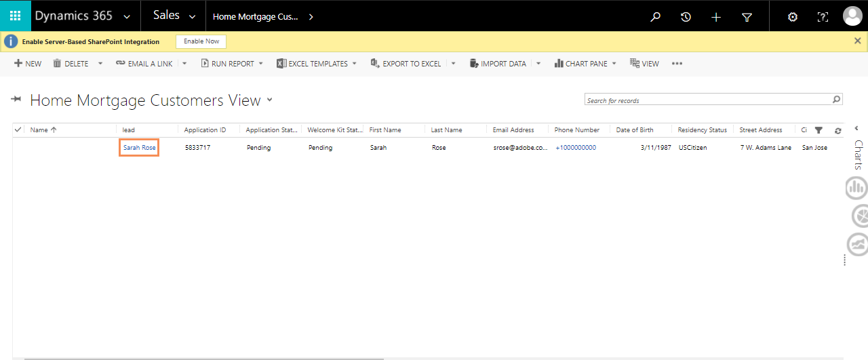
Task: Click the bar chart icon in Charts pane
Action: (857, 188)
